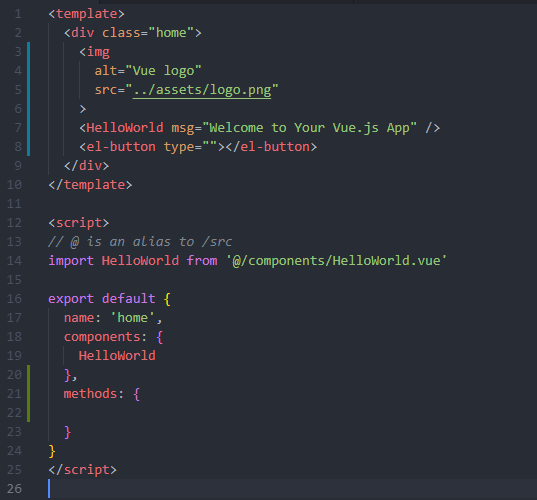Viewport: 537px width, 500px height.
Task: Click the alt="Vue logo" attribute
Action: (148, 71)
